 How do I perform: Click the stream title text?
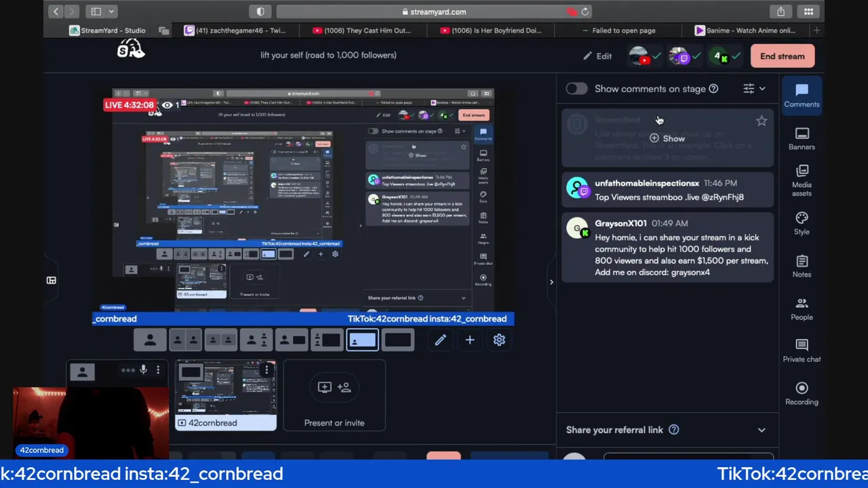coord(328,55)
